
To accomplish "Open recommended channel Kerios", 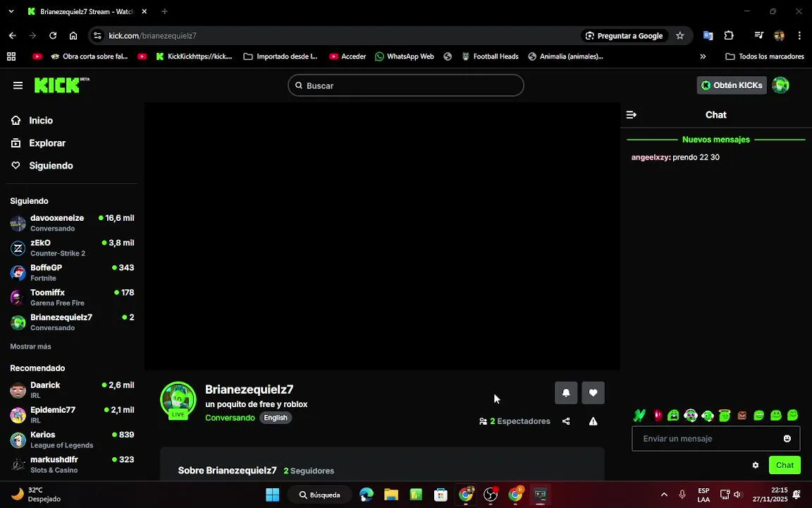I will point(72,440).
